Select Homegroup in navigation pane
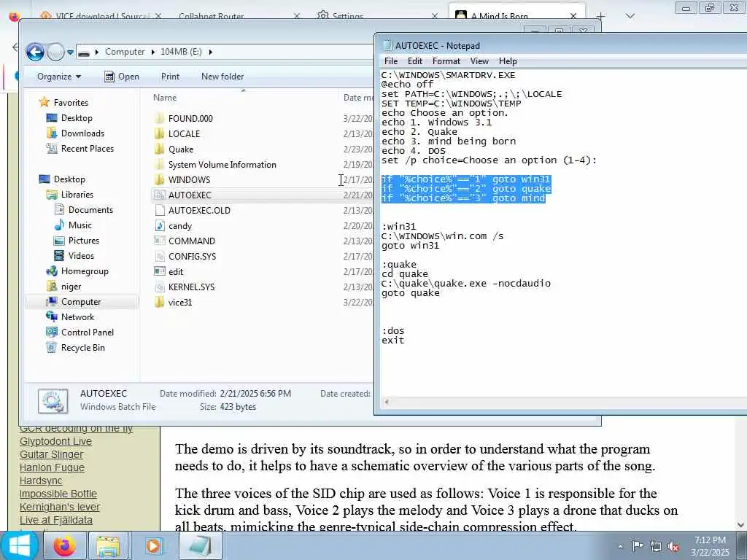747x560 pixels. (85, 271)
